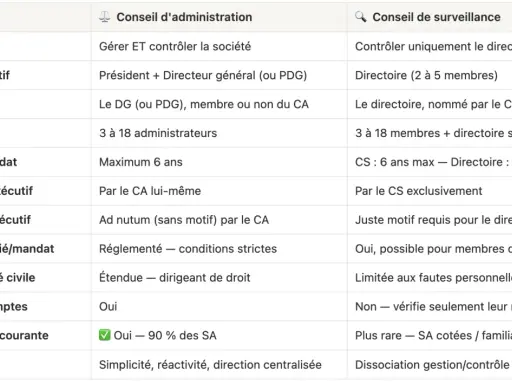Image resolution: width=512 pixels, height=384 pixels.
Task: Select the 'Conseil de surveillance' column header
Action: click(430, 17)
